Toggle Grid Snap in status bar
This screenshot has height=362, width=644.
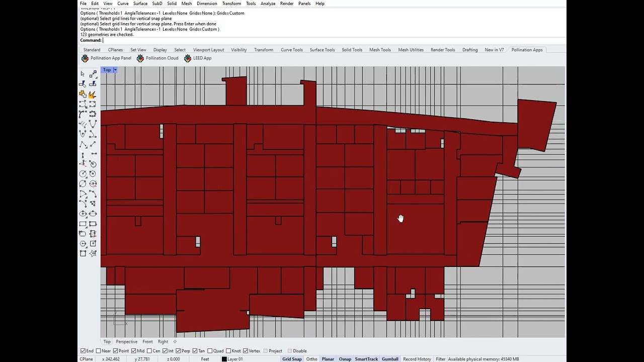pyautogui.click(x=292, y=359)
